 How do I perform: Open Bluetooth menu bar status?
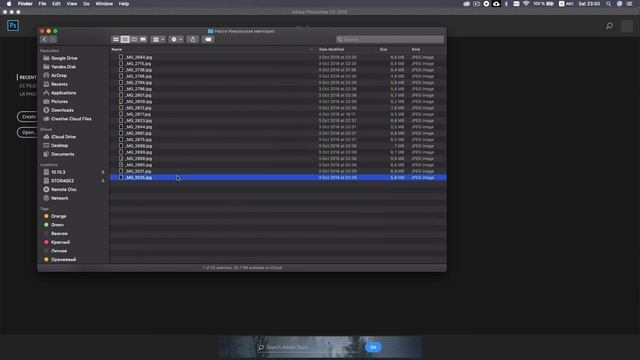pos(506,4)
